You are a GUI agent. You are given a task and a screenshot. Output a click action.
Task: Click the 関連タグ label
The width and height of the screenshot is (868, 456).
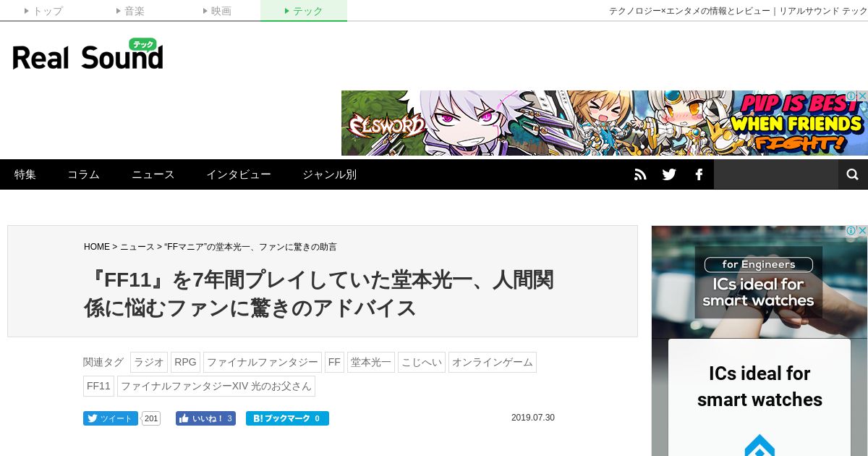point(103,362)
